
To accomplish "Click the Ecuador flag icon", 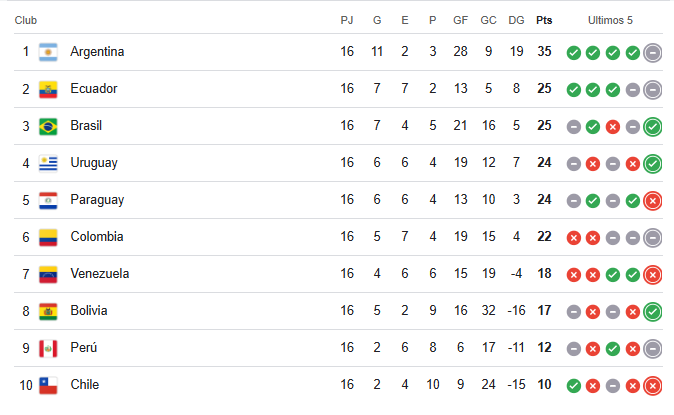I will pos(48,89).
